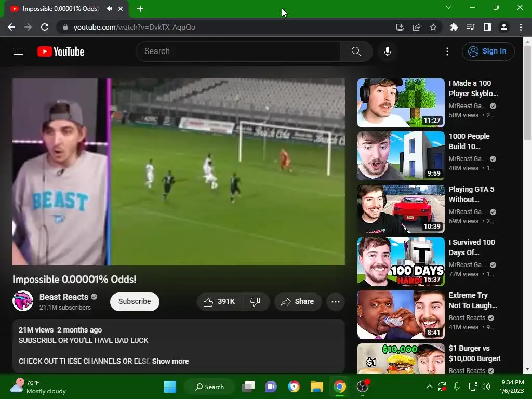Go back to previous page
Screen dimensions: 532x399
point(11,27)
